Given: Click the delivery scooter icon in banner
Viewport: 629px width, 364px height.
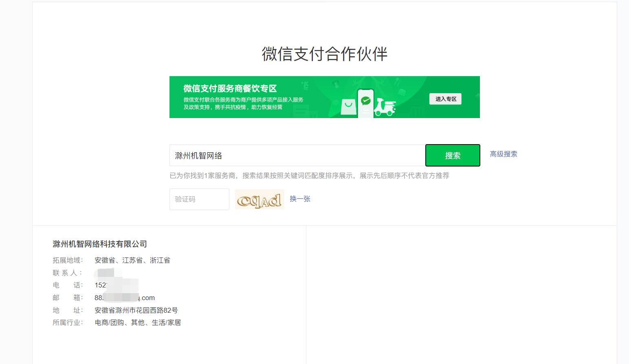Looking at the screenshot, I should (x=385, y=107).
